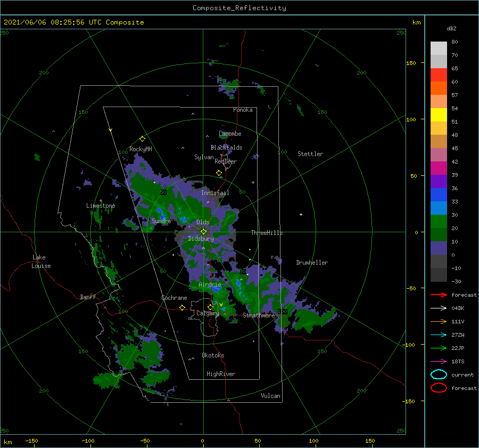479x448 pixels.
Task: Click the yellow diamond marker below Cochrane
Action: click(x=183, y=307)
